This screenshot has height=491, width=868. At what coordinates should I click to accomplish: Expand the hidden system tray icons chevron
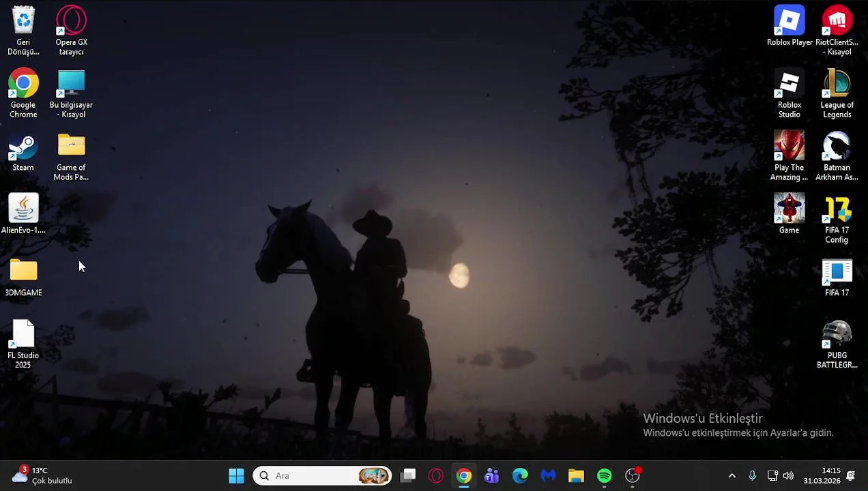(732, 476)
